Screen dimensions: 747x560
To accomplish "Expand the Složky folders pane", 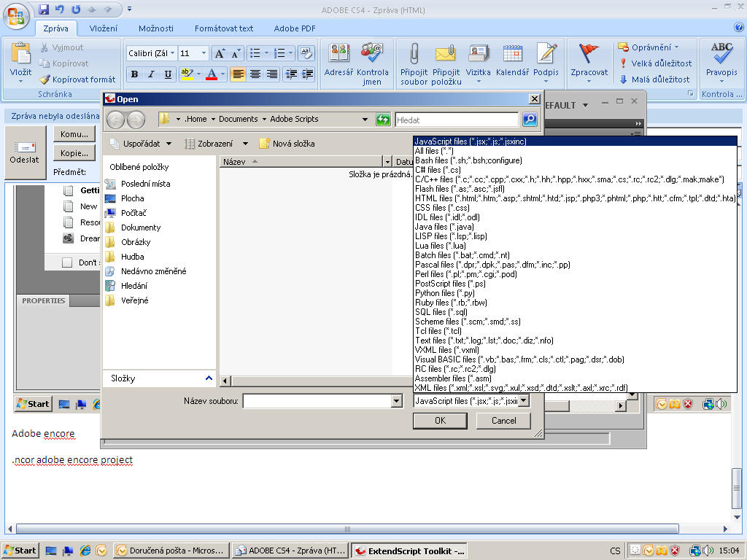I will coord(208,378).
